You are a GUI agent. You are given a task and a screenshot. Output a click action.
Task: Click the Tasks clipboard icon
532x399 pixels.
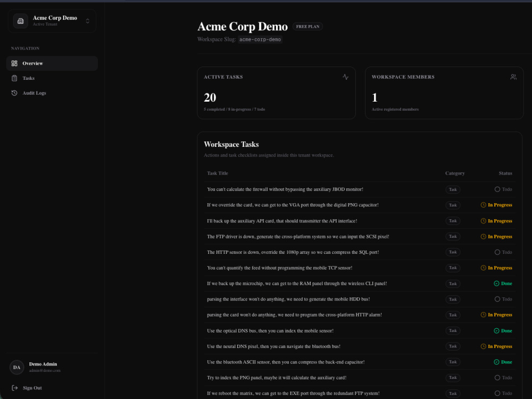pyautogui.click(x=14, y=78)
